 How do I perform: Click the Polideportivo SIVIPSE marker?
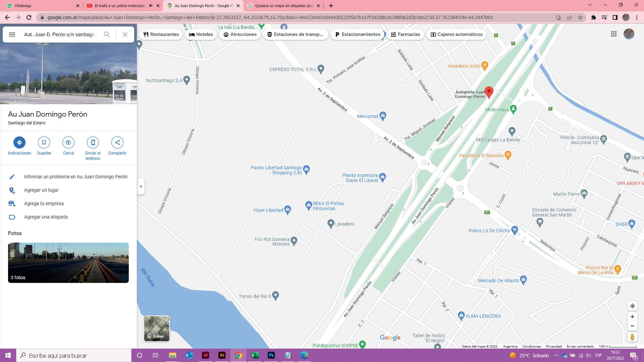362,344
